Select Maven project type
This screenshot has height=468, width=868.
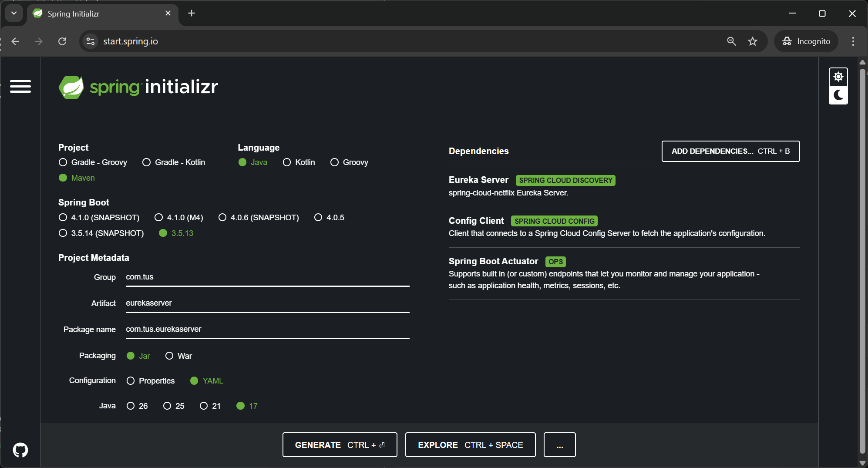[77, 178]
